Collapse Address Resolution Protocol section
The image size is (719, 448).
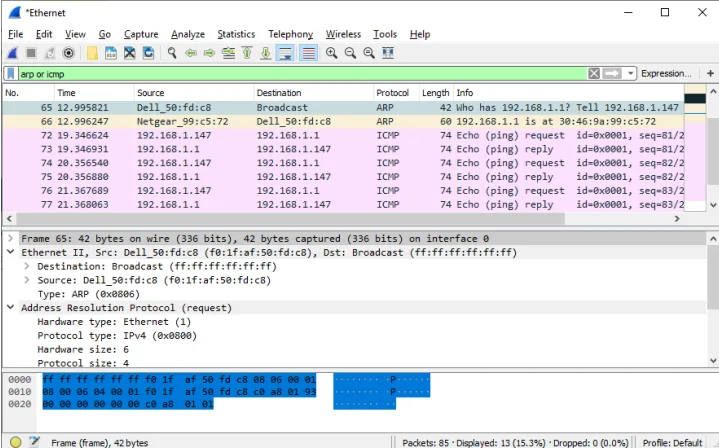coord(11,307)
